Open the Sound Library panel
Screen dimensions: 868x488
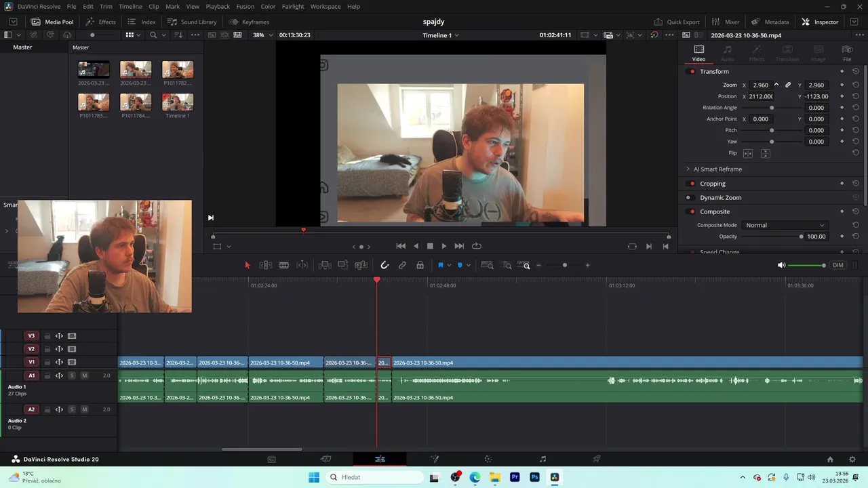tap(192, 22)
